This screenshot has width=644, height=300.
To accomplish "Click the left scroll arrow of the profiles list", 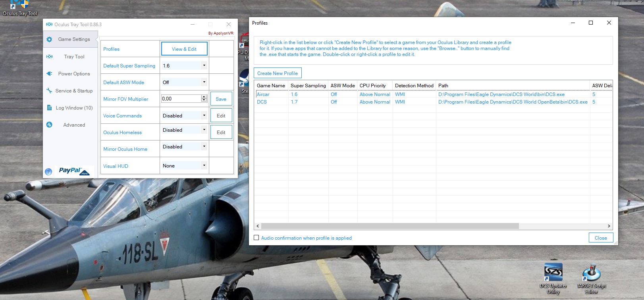I will 258,226.
